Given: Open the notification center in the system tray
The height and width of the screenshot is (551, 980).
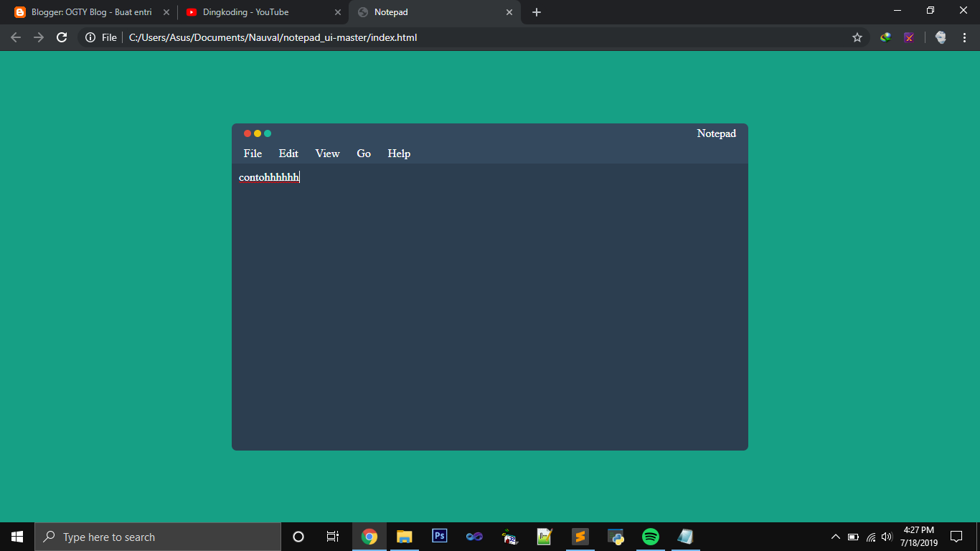Looking at the screenshot, I should 957,536.
